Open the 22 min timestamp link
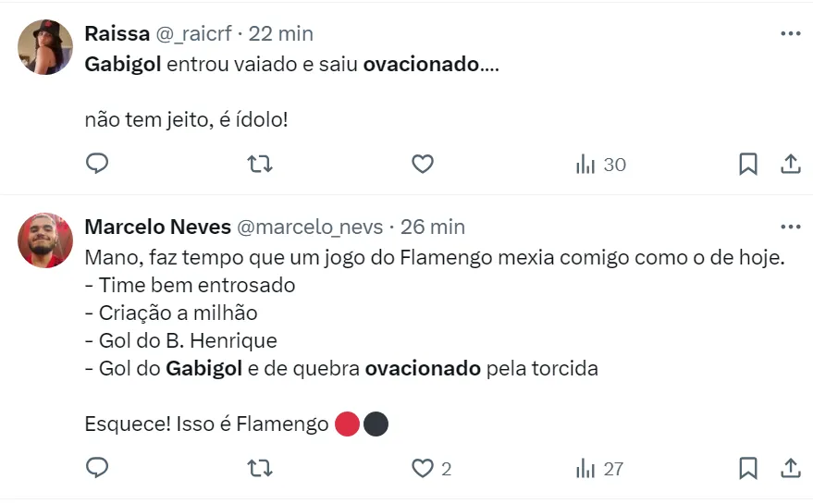Viewport: 813px width, 504px height. (281, 34)
